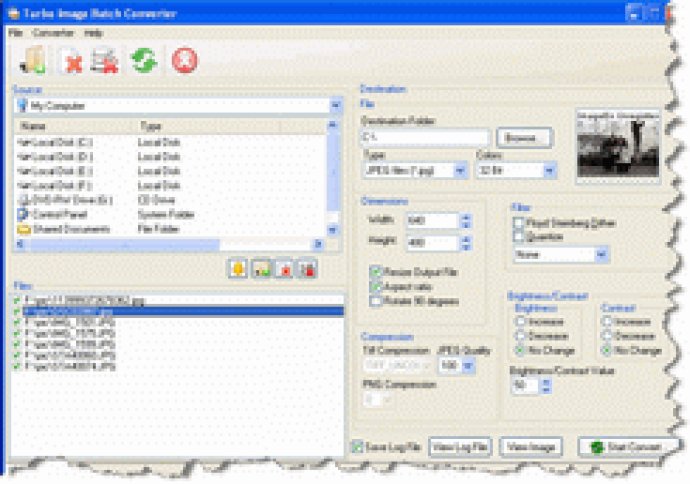Toggle the Aspect ratio checkbox
Screen dimensions: 690x484
point(375,287)
